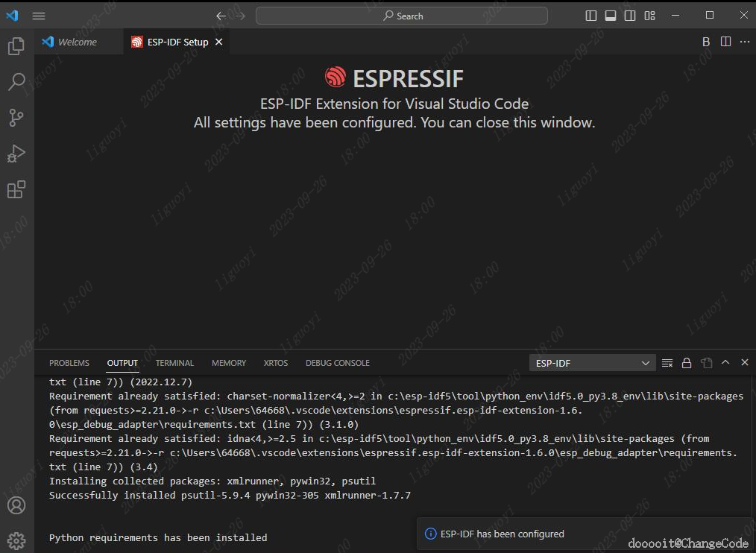This screenshot has height=553, width=756.
Task: Close the bottom panel
Action: 745,362
